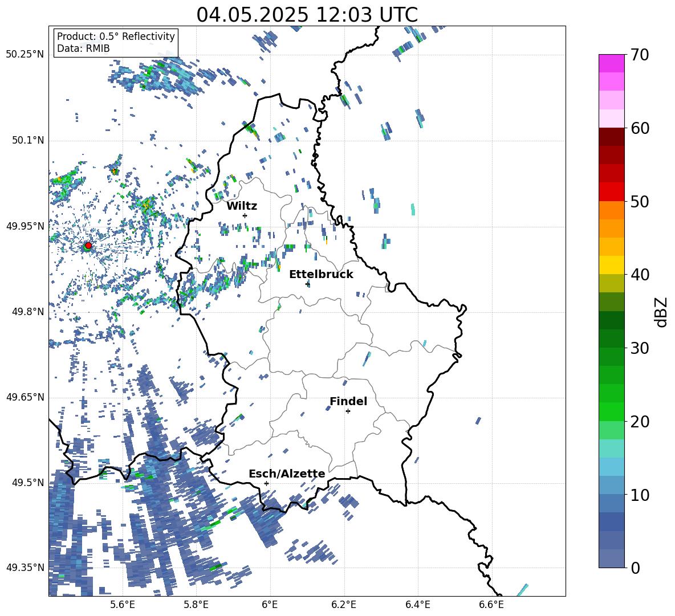Viewport: 675px width, 616px height.
Task: Click the Ettelbruck city label
Action: 321,275
